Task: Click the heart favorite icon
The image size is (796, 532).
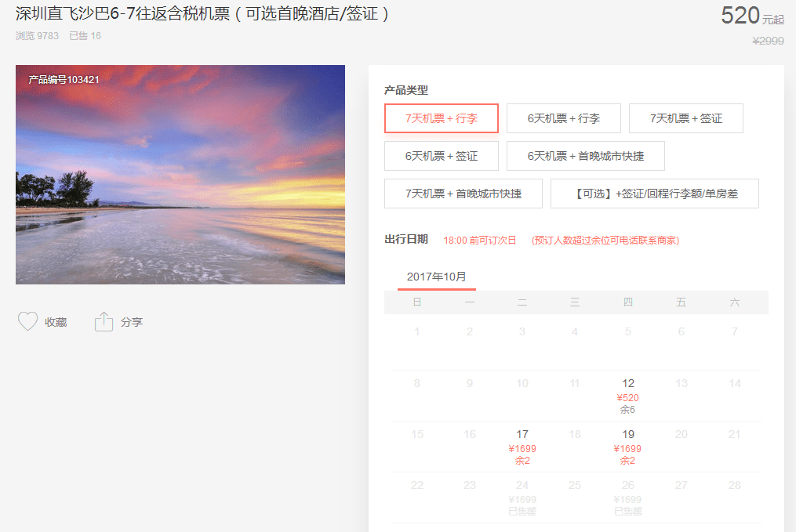Action: tap(28, 321)
